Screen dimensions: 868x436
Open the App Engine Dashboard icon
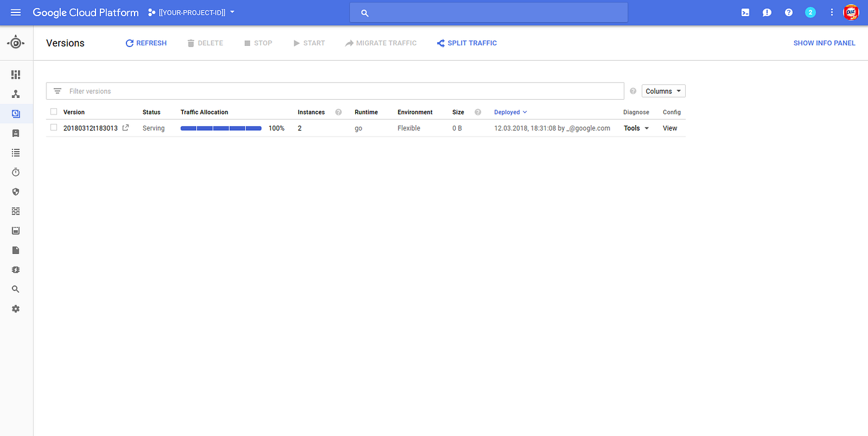15,74
